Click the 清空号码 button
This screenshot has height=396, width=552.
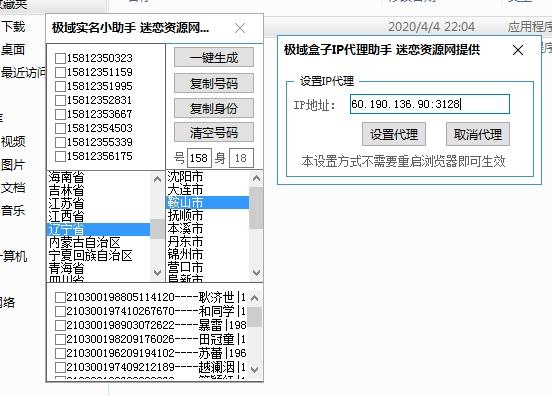pyautogui.click(x=214, y=132)
